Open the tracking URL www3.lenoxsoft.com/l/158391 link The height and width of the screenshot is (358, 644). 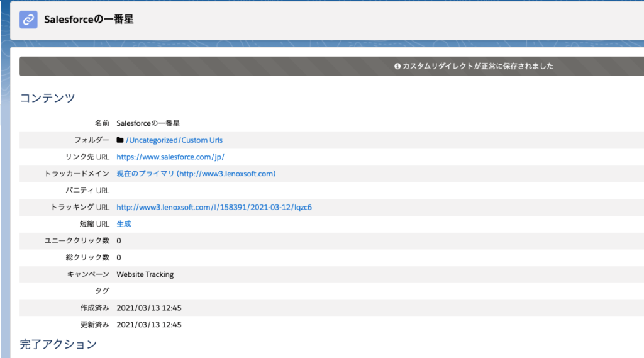[x=214, y=207]
